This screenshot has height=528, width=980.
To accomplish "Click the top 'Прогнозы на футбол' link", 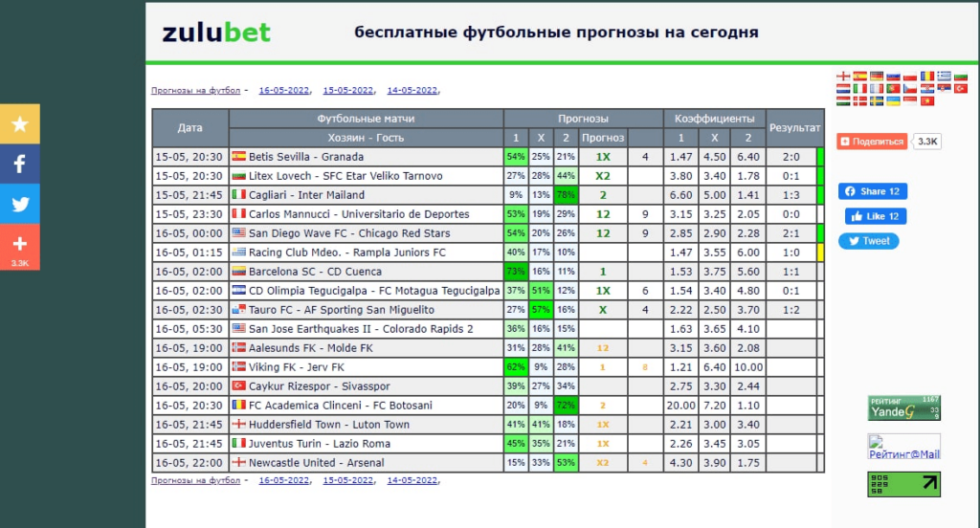I will click(195, 90).
